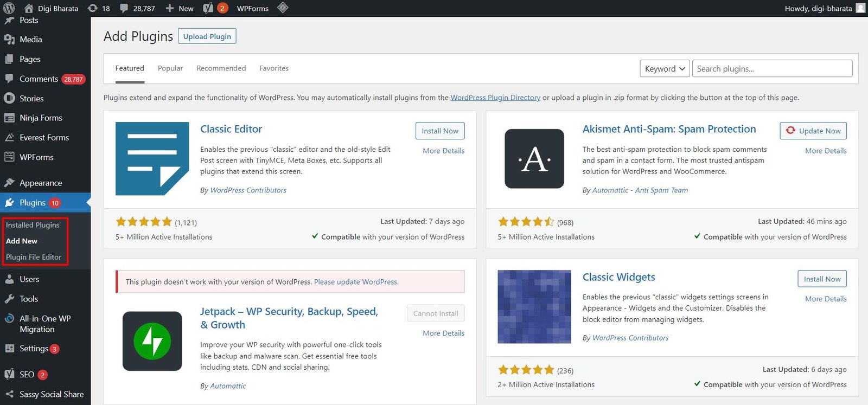Click the diamond icon beside WPForms

pyautogui.click(x=283, y=8)
